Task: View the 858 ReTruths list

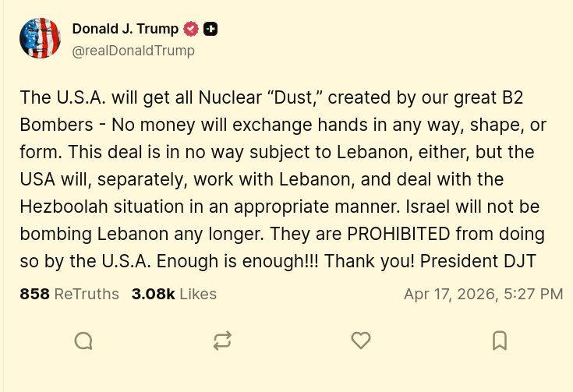Action: 69,294
